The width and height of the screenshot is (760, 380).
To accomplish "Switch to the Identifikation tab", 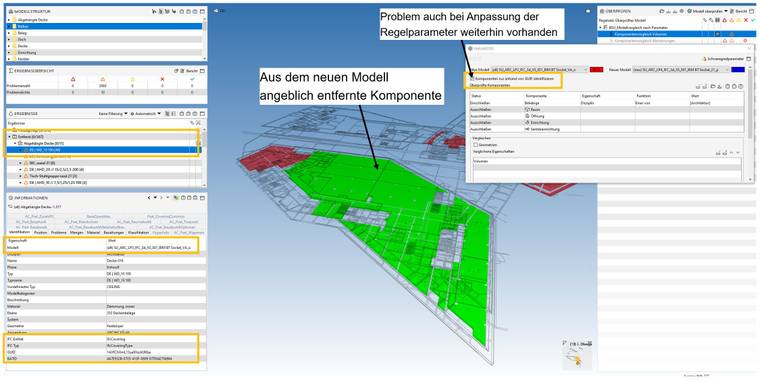I will click(x=20, y=233).
